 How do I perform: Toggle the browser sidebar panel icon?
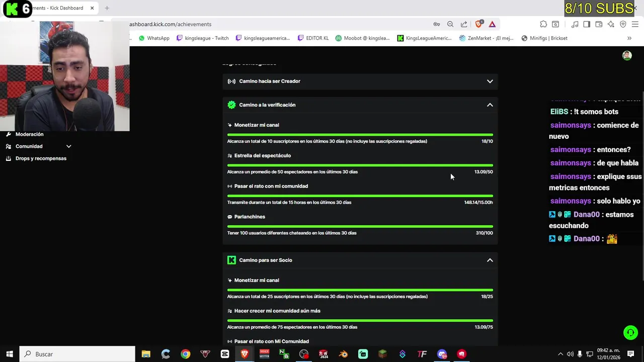click(587, 24)
